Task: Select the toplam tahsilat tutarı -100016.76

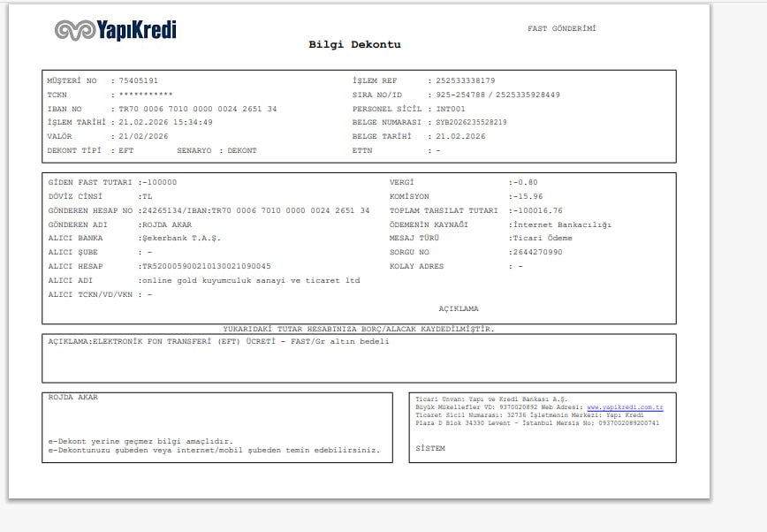Action: pyautogui.click(x=537, y=210)
